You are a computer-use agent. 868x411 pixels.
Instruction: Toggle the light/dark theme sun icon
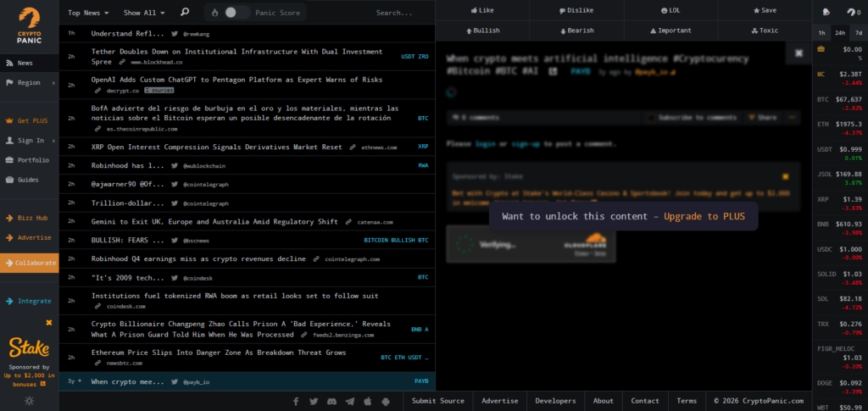point(29,400)
